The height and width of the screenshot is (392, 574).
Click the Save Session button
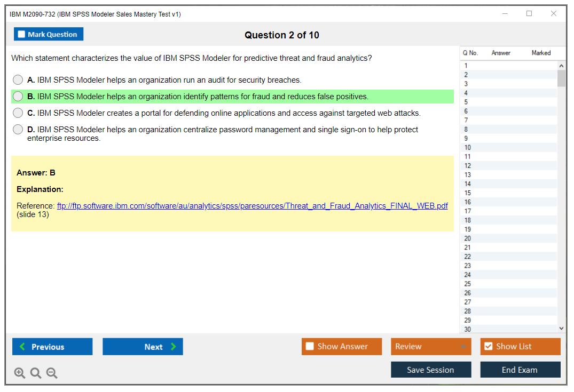(431, 370)
